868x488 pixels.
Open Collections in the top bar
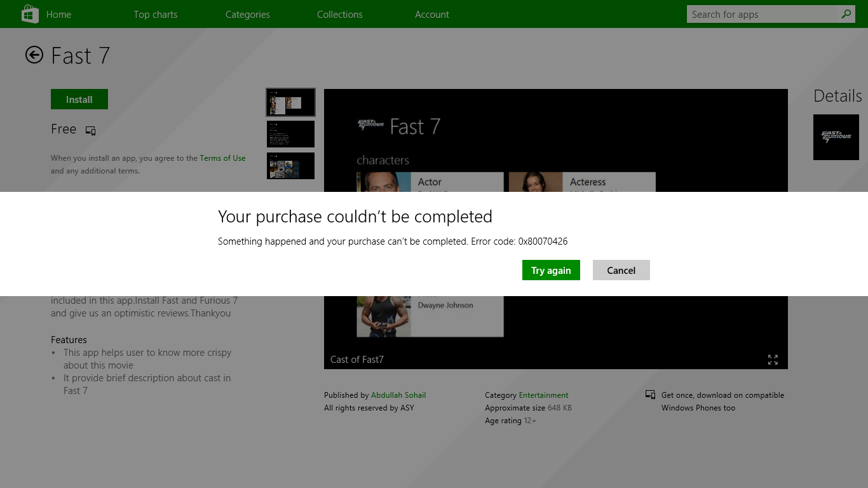click(340, 14)
